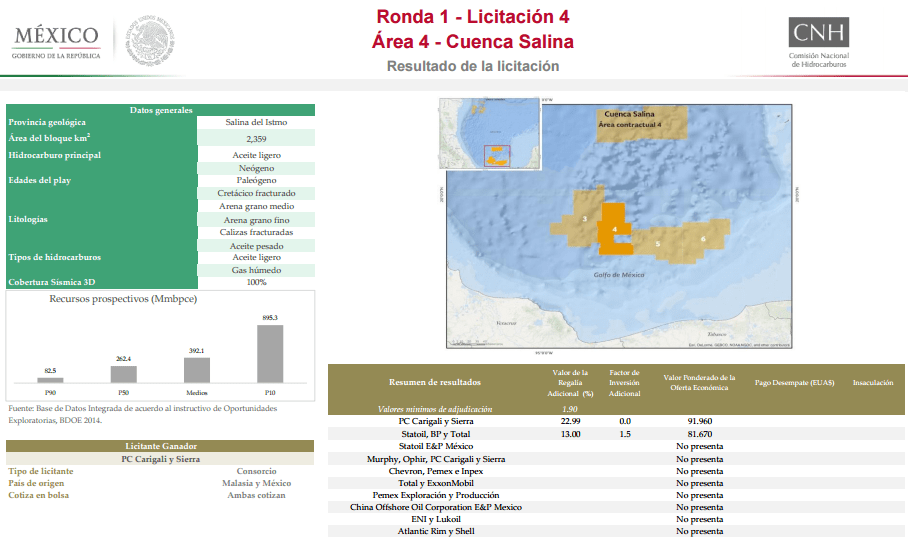Click the 'Resumen de resultados' table header
The width and height of the screenshot is (908, 538).
point(434,382)
